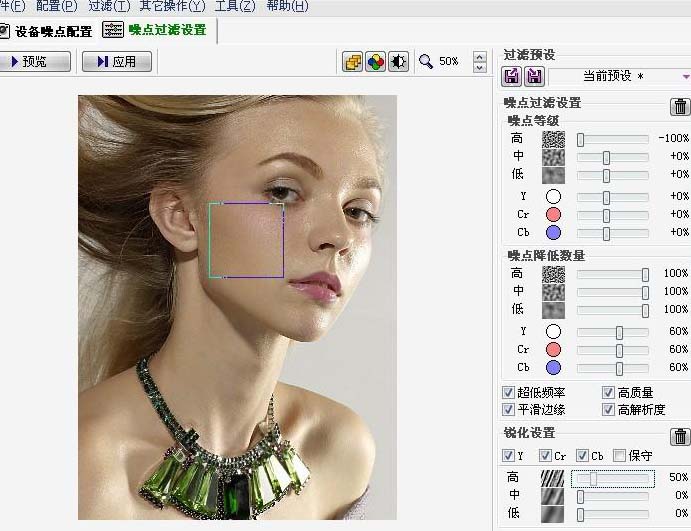The width and height of the screenshot is (691, 531).
Task: Open the 工具(T) menu
Action: 234,6
